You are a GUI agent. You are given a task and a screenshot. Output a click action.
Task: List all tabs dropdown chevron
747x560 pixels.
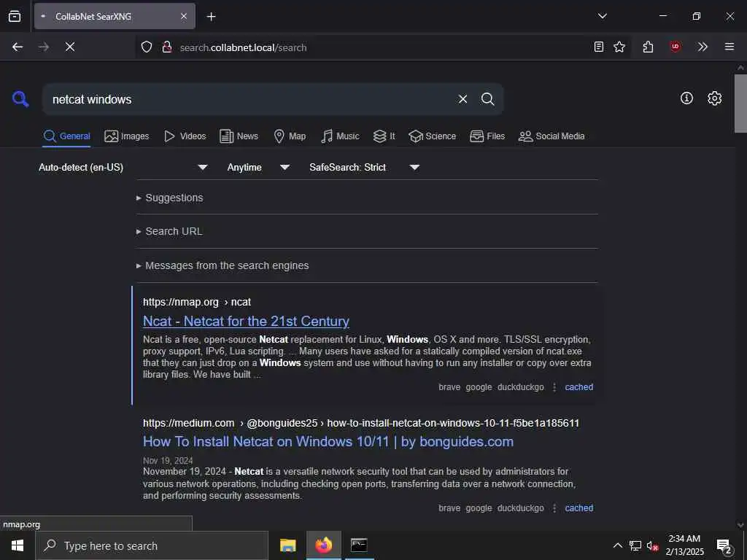602,16
